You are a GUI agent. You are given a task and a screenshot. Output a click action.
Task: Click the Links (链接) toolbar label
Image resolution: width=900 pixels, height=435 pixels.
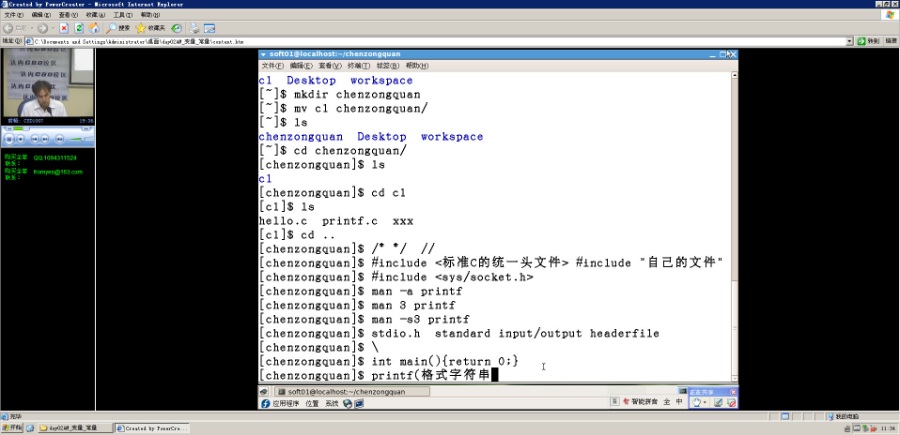tap(890, 41)
